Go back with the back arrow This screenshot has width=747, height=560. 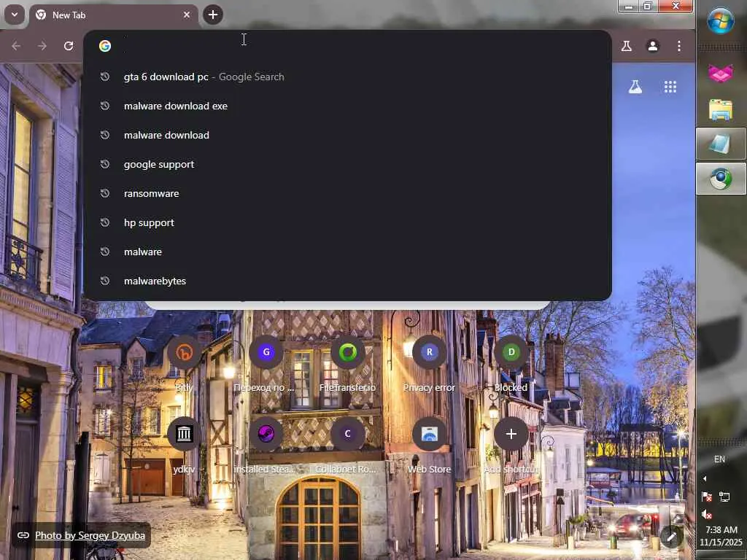click(x=16, y=46)
